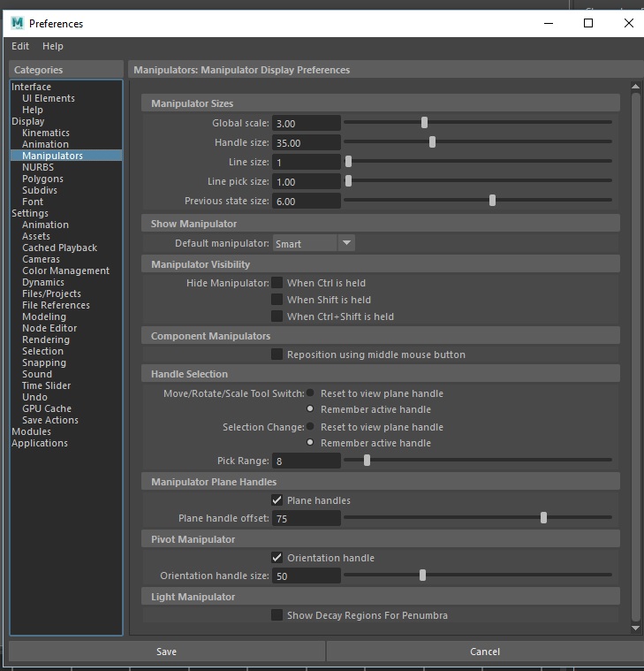This screenshot has width=644, height=671.
Task: Click the Line size value field
Action: (307, 162)
